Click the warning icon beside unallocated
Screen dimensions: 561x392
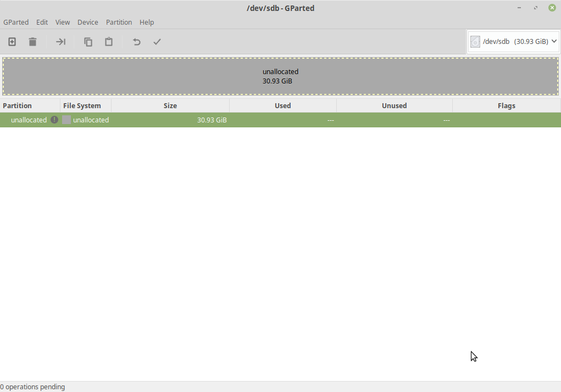(x=54, y=120)
